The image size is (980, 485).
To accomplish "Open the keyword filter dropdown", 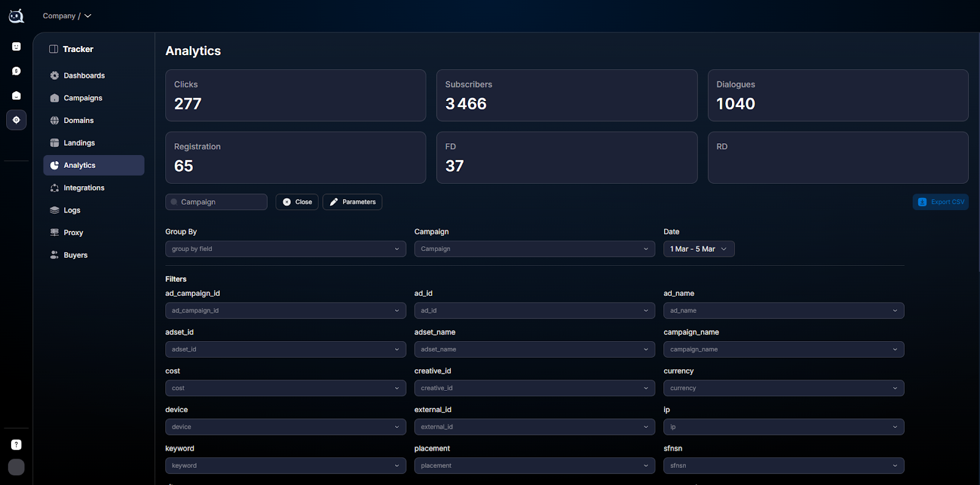I will point(285,466).
